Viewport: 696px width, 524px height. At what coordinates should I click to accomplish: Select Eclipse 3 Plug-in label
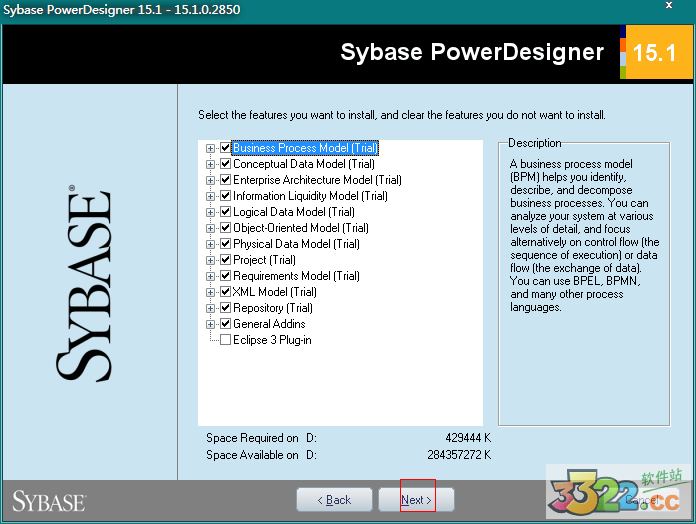(x=273, y=340)
